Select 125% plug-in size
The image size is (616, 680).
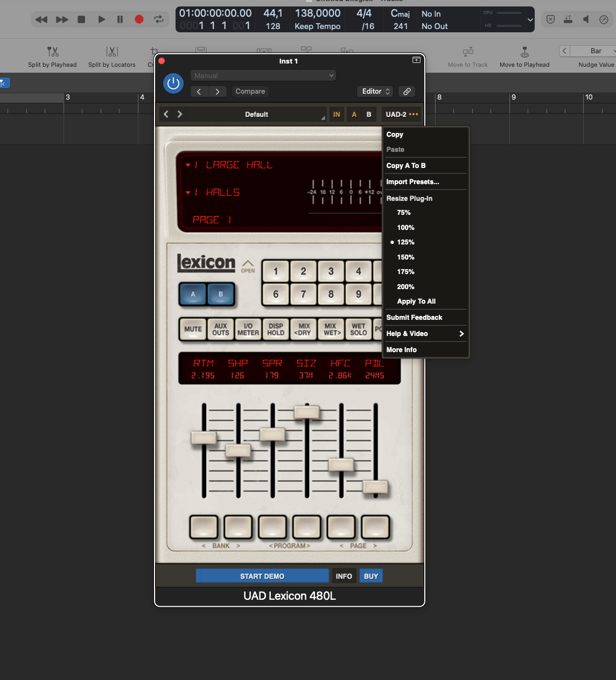[425, 242]
